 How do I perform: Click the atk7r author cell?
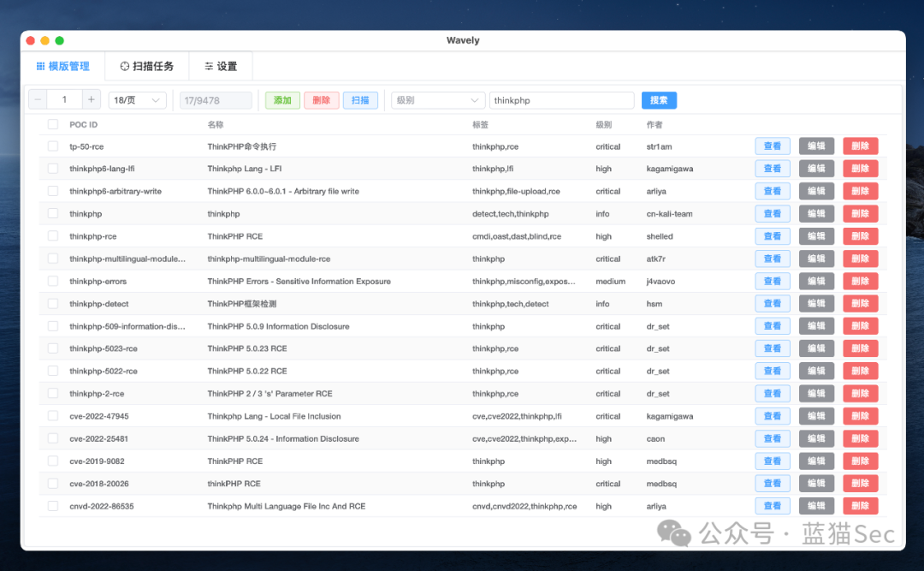click(x=656, y=259)
